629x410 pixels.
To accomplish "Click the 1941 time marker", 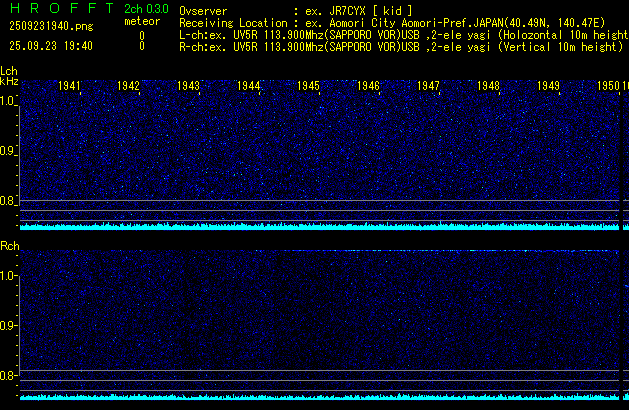I will point(69,87).
